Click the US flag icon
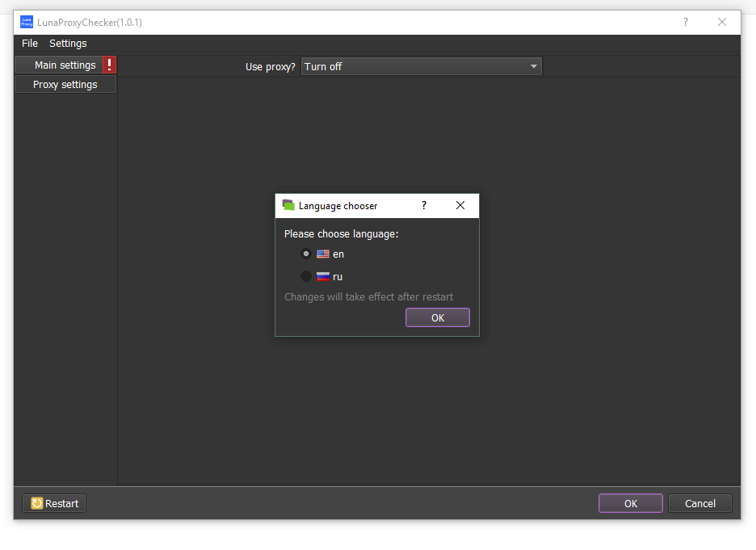Image resolution: width=756 pixels, height=550 pixels. (323, 254)
